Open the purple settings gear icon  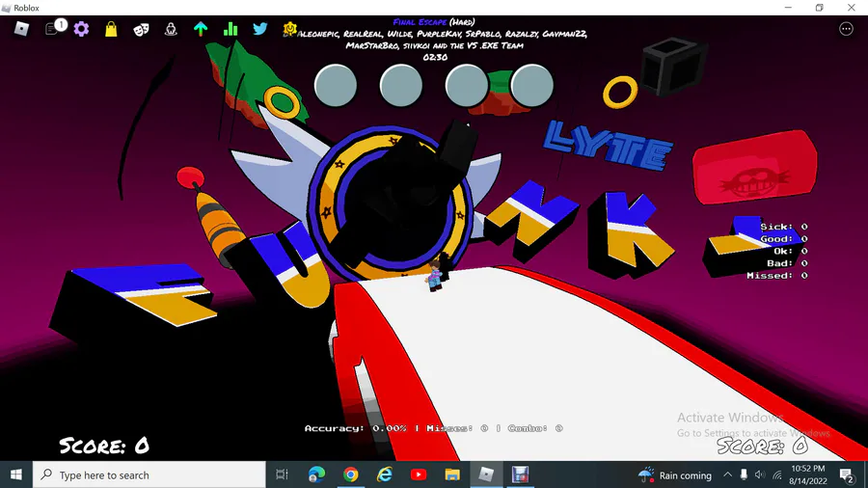(81, 29)
